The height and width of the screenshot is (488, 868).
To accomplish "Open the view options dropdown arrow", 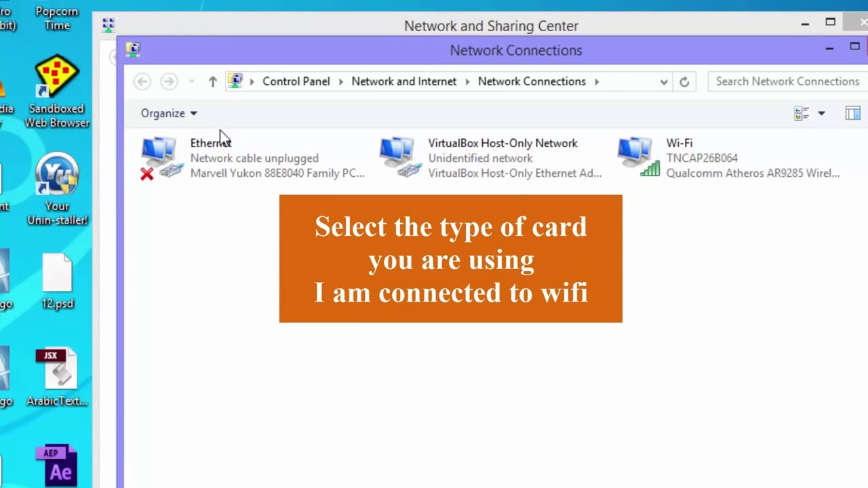I will (821, 113).
